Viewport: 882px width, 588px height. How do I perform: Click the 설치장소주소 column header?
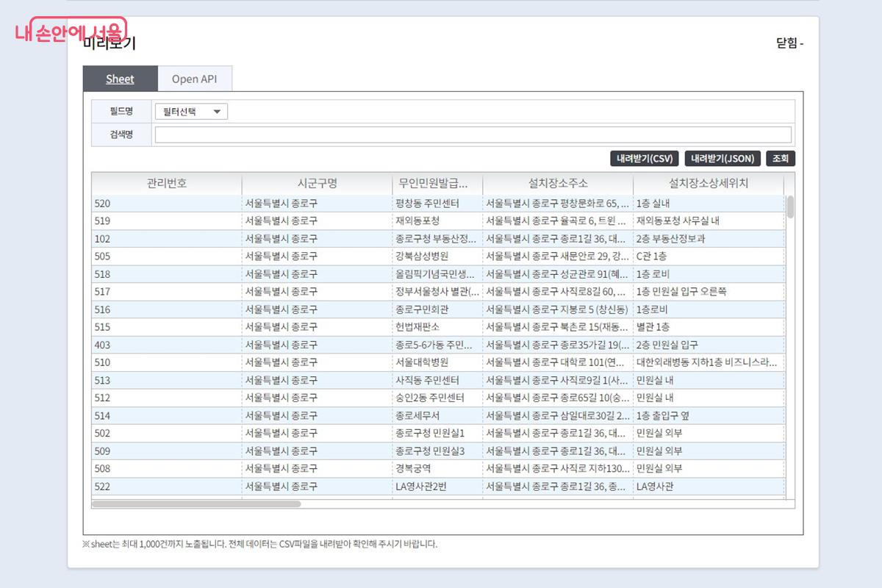point(558,184)
